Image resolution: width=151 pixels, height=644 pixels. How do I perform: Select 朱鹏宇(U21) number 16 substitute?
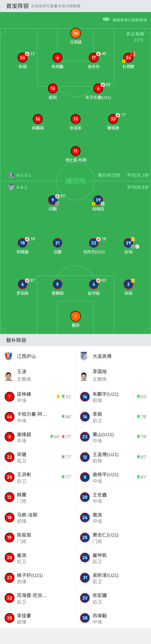tap(113, 397)
